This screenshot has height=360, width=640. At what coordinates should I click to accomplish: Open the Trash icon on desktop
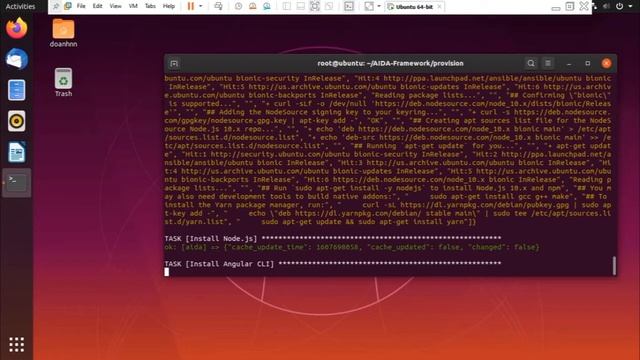(x=63, y=82)
